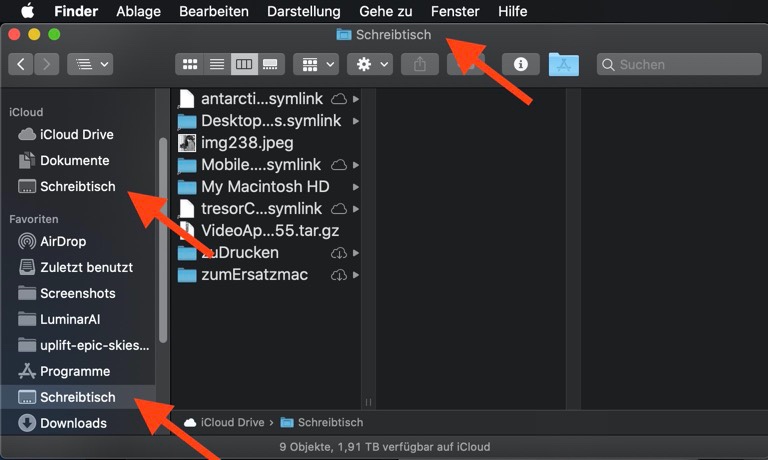Open Downloads in the sidebar

point(78,423)
